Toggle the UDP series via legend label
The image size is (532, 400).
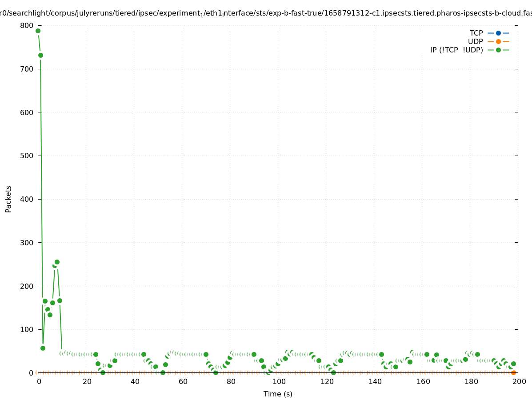pos(475,41)
